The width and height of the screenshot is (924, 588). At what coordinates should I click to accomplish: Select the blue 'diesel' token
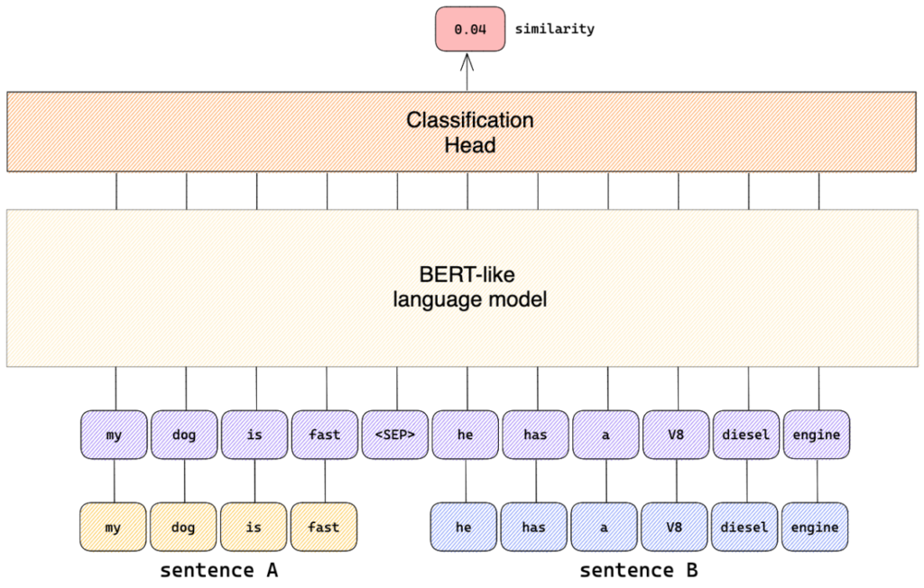tap(744, 528)
